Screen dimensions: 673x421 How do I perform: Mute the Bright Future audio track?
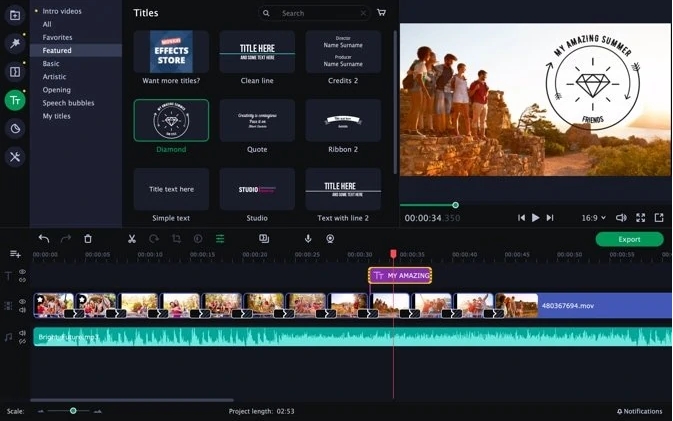[x=22, y=333]
